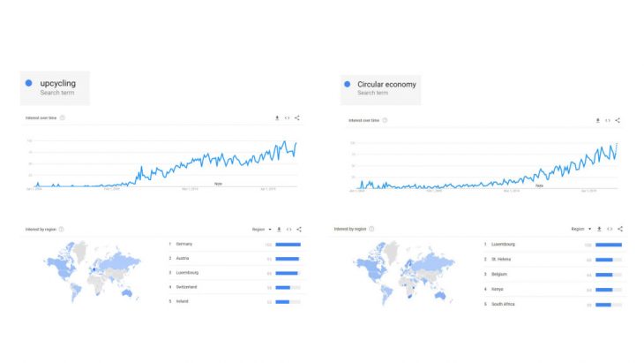Share upcycling interest by region panel
This screenshot has height=363, width=644.
point(299,229)
